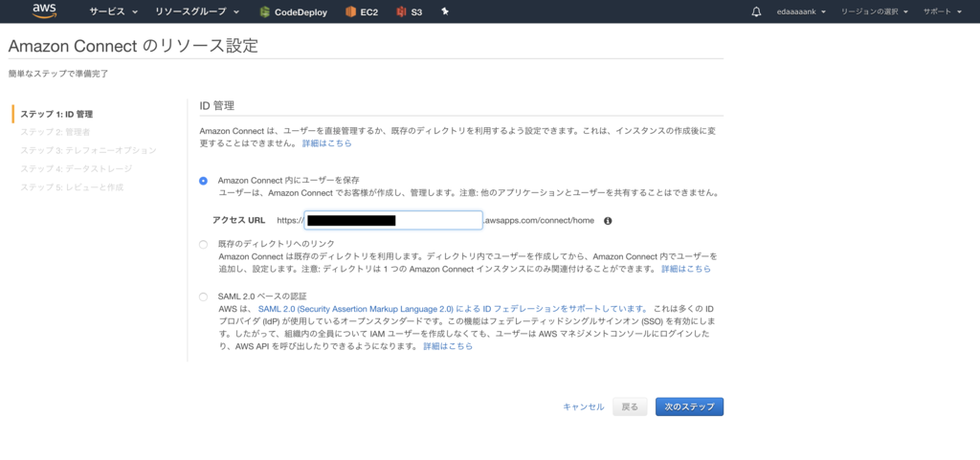Focus the access URL input field
Image resolution: width=980 pixels, height=460 pixels.
(x=393, y=220)
